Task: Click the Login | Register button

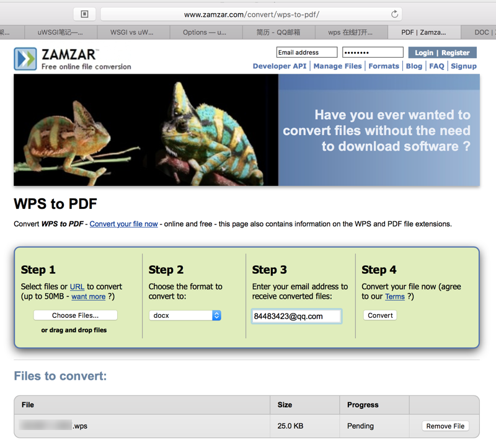Action: coord(442,53)
